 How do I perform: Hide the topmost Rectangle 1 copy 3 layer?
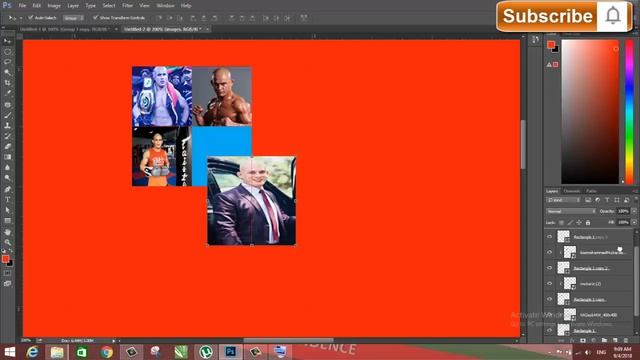point(549,237)
